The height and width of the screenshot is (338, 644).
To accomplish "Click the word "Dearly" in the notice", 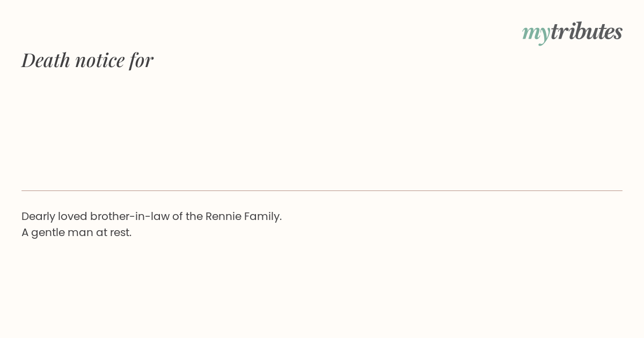I will pos(38,217).
